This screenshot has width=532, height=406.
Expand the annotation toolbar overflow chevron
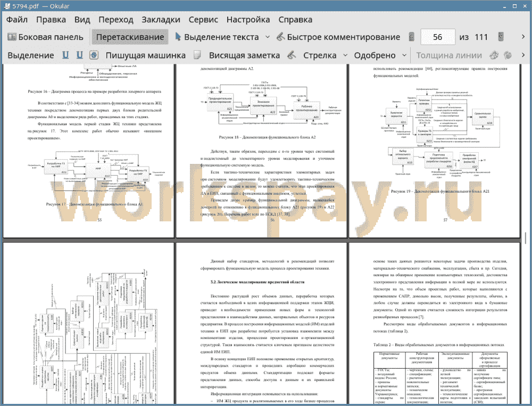point(523,55)
